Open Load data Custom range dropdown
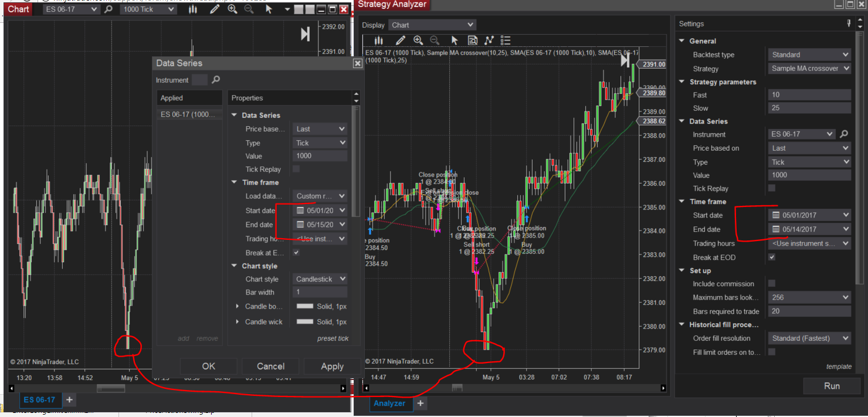 click(x=320, y=196)
